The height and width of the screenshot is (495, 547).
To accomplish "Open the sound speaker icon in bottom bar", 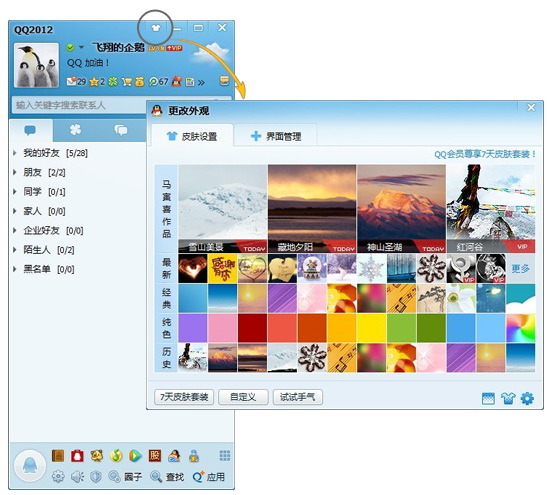I will (x=77, y=477).
